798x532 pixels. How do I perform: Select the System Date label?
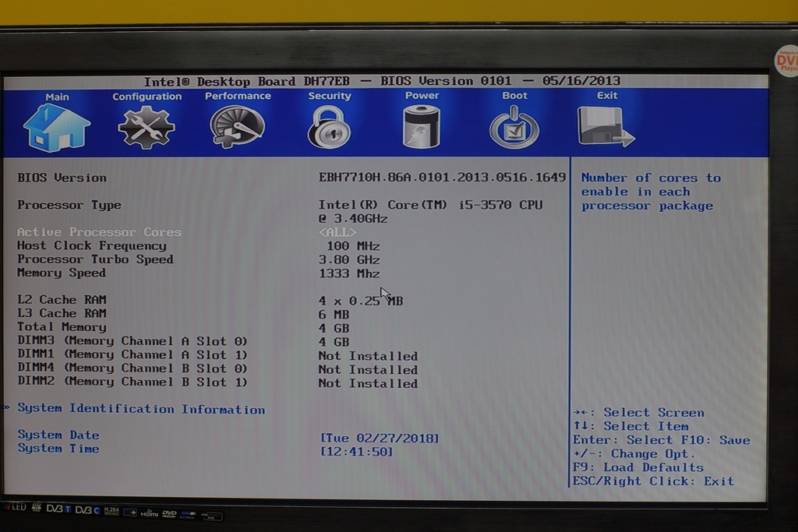[58, 435]
